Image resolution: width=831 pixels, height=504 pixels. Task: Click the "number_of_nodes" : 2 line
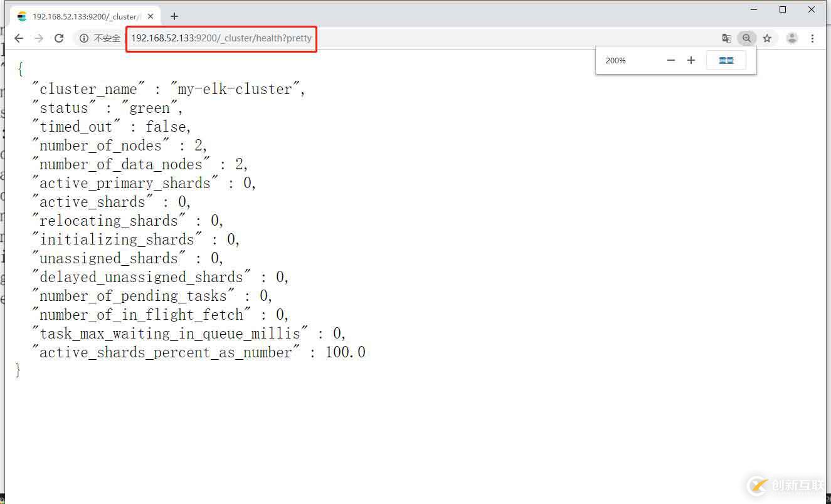120,145
